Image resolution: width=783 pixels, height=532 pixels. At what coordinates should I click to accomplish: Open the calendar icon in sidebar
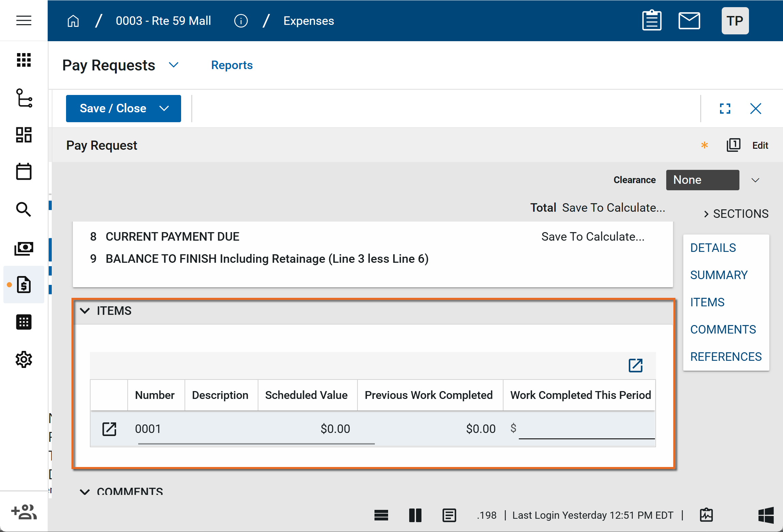[x=23, y=171]
